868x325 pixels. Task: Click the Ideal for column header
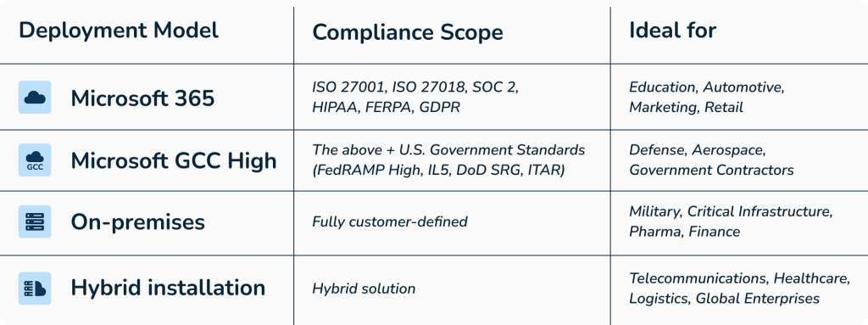click(672, 30)
